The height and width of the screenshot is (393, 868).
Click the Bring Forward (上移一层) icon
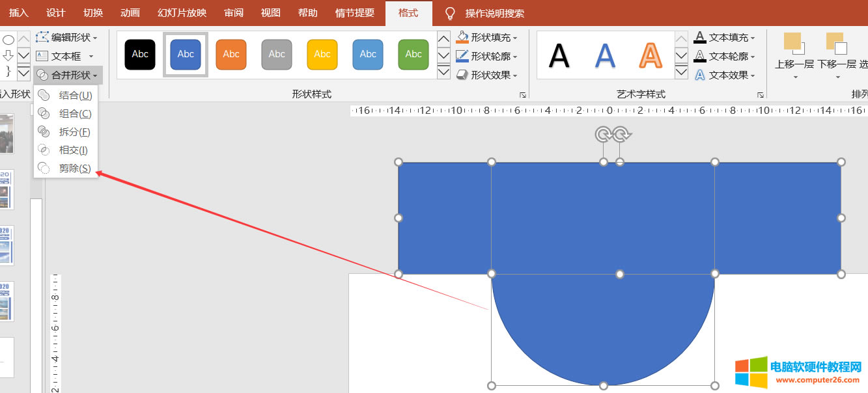794,44
